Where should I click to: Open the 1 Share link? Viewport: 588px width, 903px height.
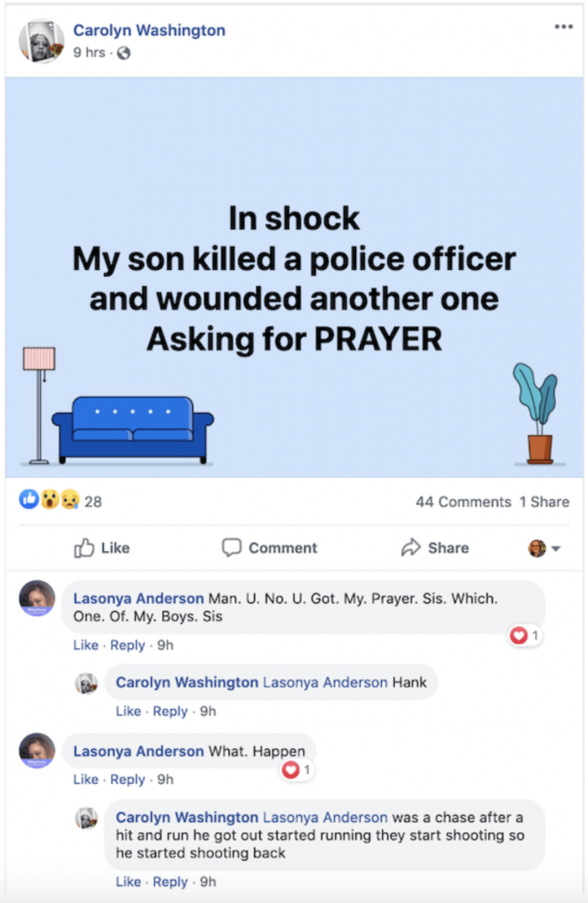pos(544,502)
